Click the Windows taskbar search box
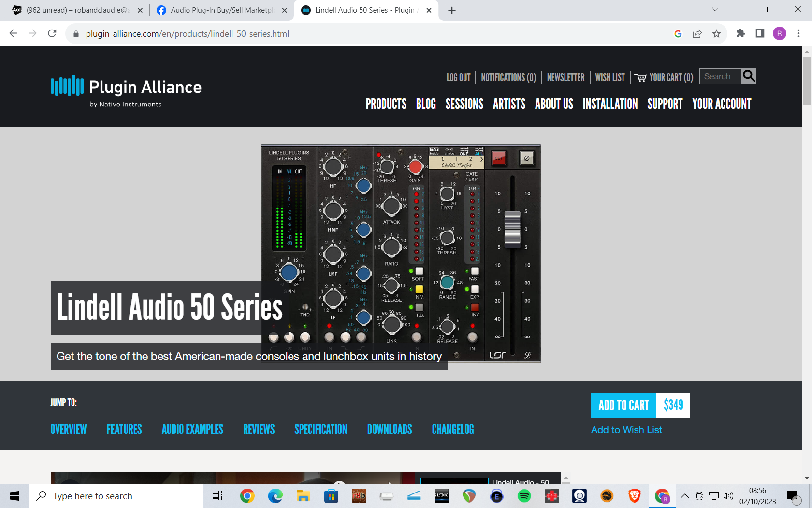This screenshot has width=812, height=508. click(x=116, y=496)
